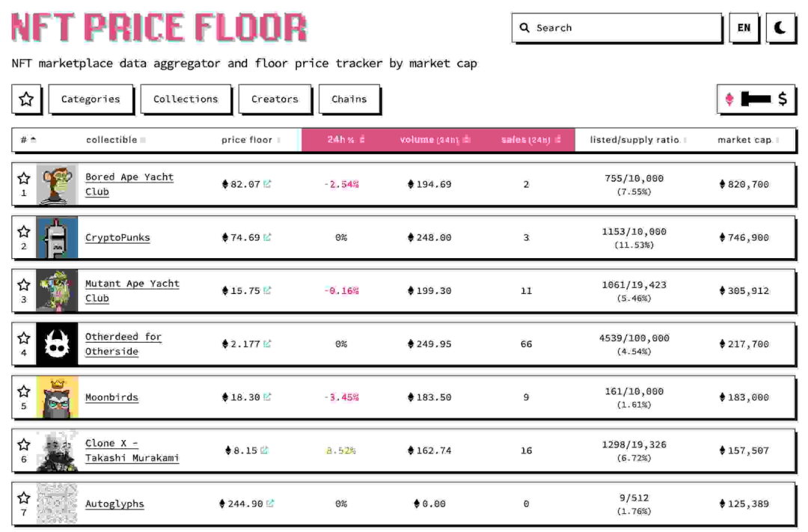The image size is (808, 532).
Task: Click CryptoPunks volume 248.00
Action: coord(429,237)
